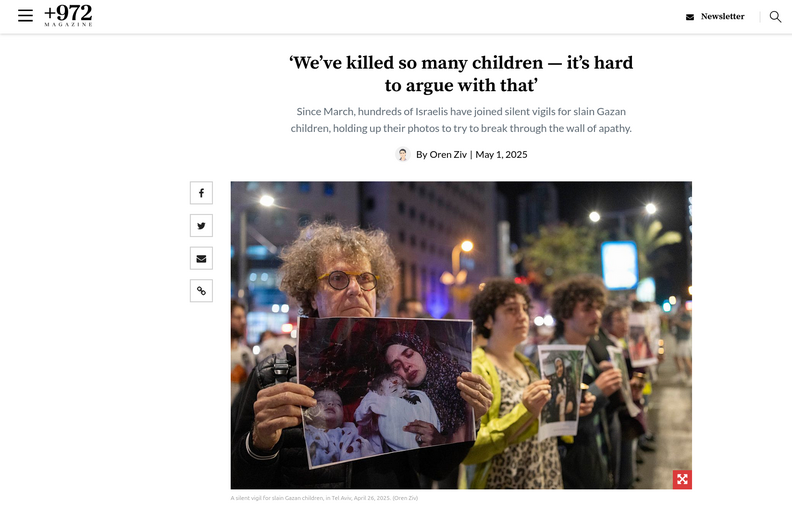Click Oren Ziv's avatar picture

point(403,154)
